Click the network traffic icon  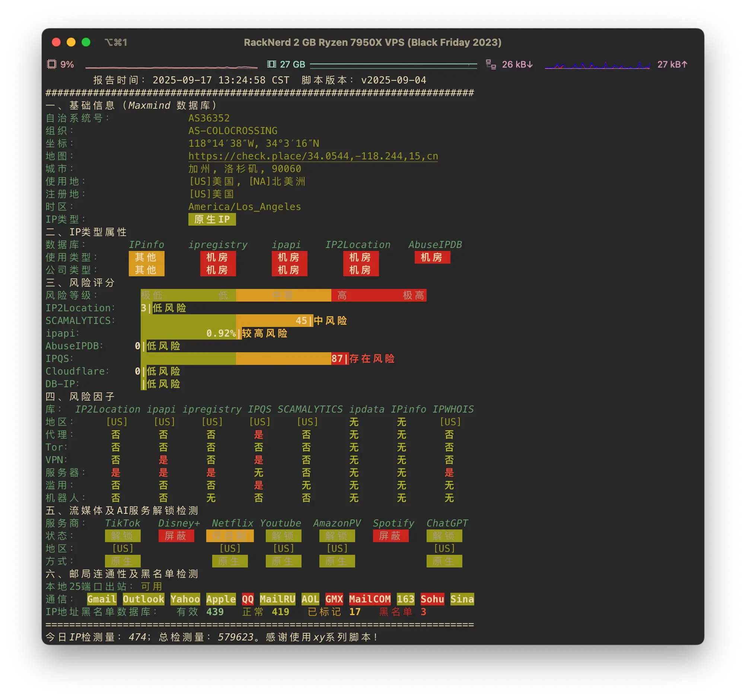[x=491, y=64]
